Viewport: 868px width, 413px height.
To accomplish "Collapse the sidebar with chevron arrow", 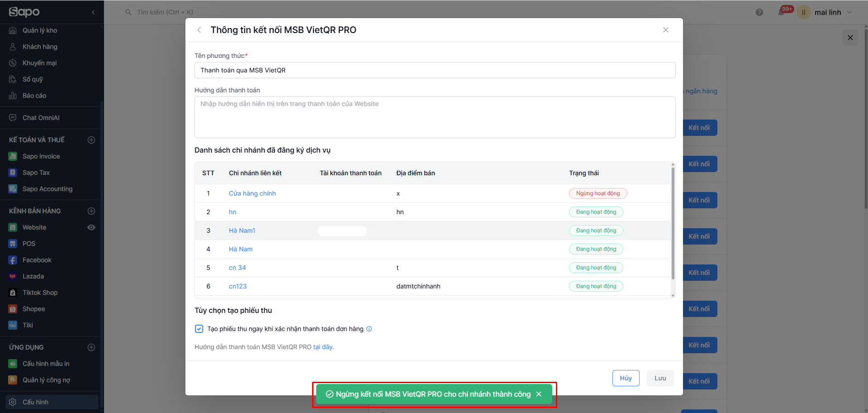I will click(93, 12).
